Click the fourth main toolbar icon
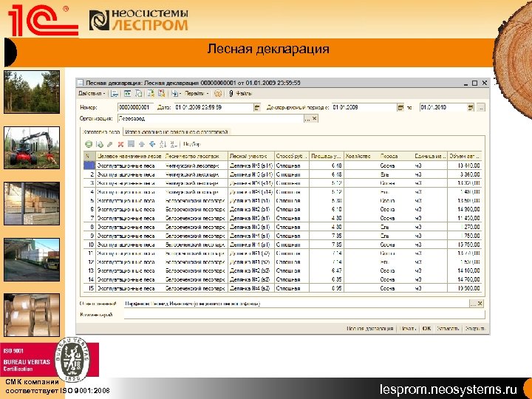The height and width of the screenshot is (399, 532). pyautogui.click(x=151, y=93)
